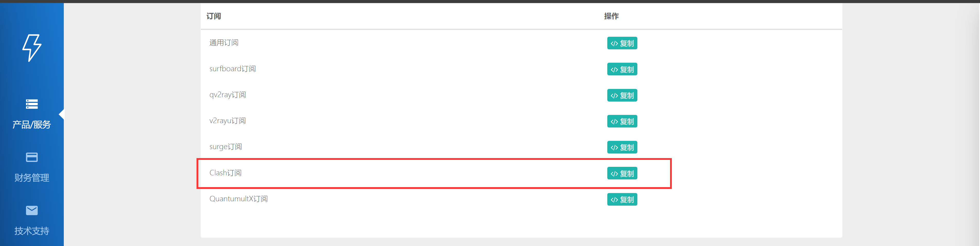Image resolution: width=980 pixels, height=246 pixels.
Task: Select the 通用订阅 row label
Action: 224,43
